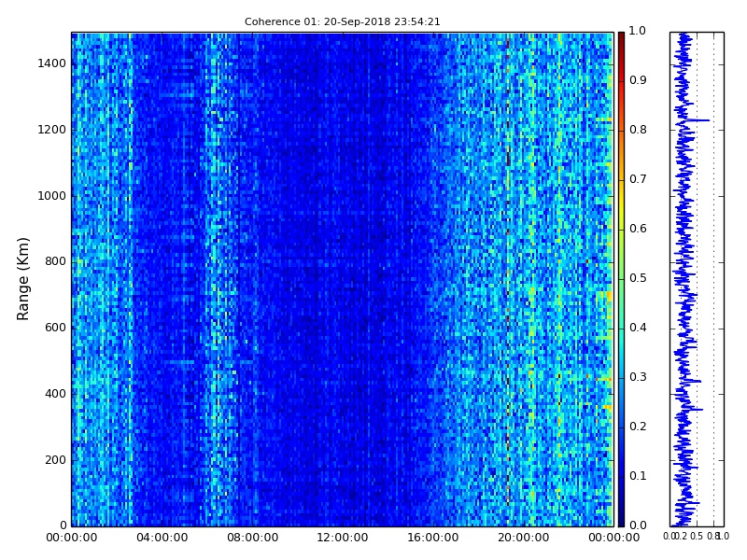The image size is (747, 560).
Task: Click the 600 range tick label
Action: click(55, 328)
